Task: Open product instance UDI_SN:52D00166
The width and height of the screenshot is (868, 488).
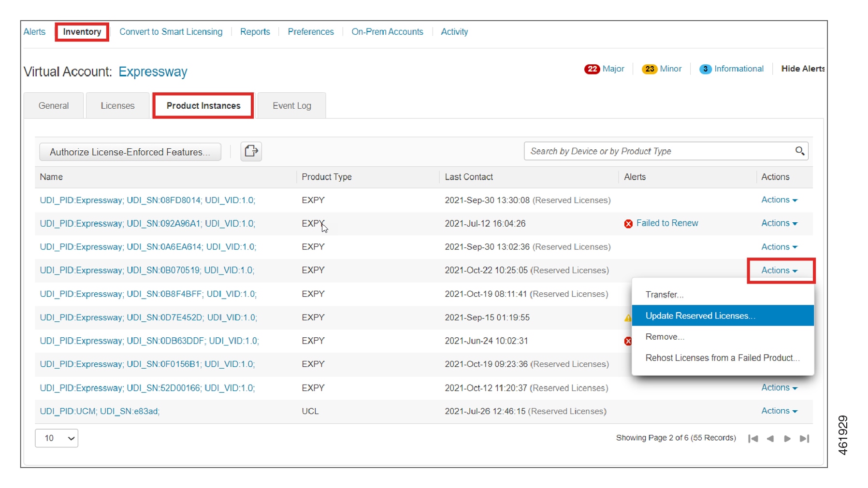Action: pyautogui.click(x=147, y=388)
